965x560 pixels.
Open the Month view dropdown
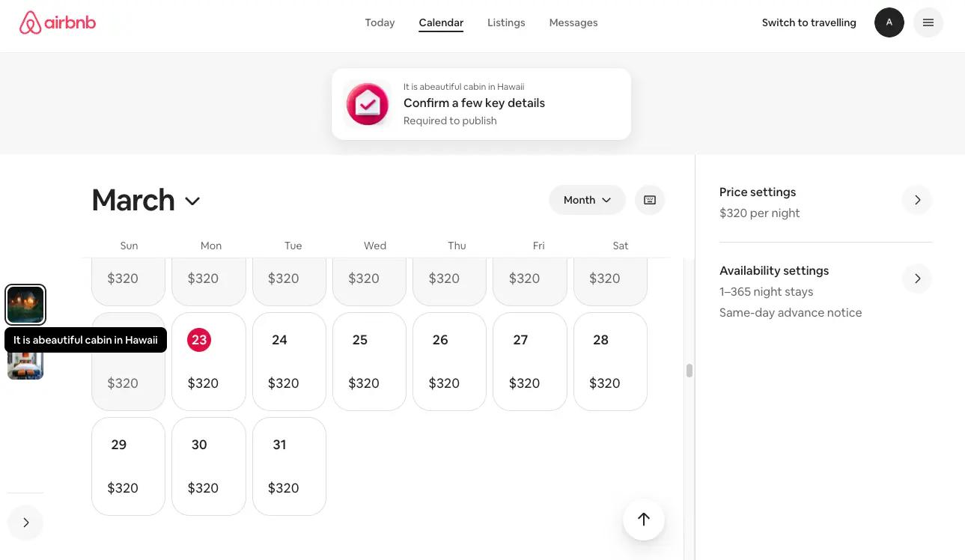click(587, 200)
